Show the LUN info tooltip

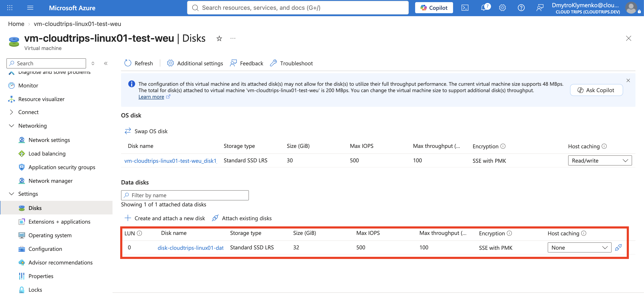140,233
